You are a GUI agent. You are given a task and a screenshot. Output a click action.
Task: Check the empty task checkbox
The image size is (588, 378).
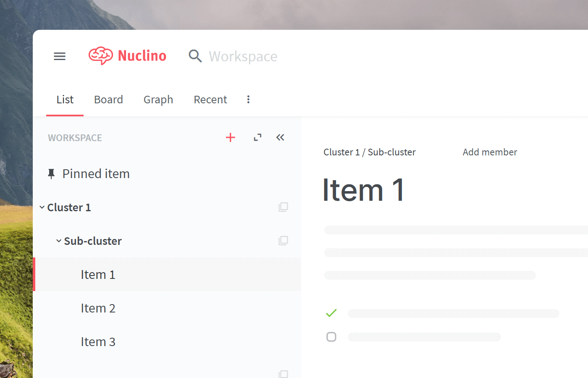tap(331, 337)
